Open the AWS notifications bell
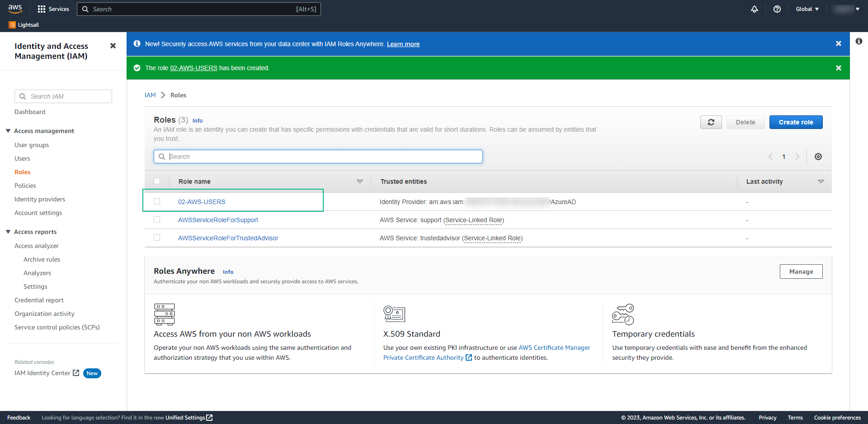The height and width of the screenshot is (424, 868). pos(755,9)
